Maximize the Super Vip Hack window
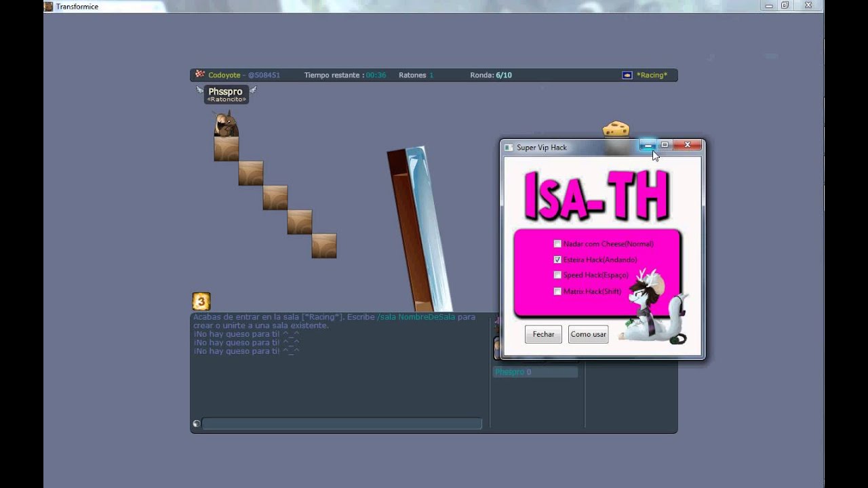Viewport: 868px width, 488px height. click(665, 145)
